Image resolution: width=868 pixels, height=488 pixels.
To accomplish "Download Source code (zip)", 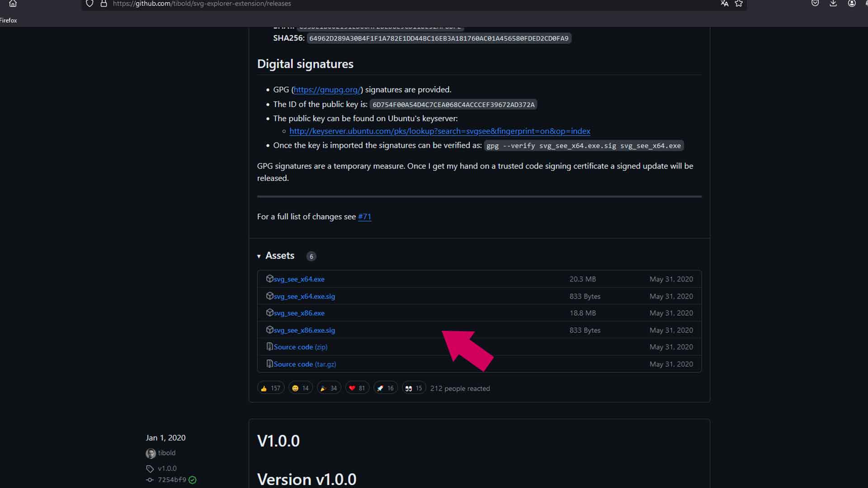I will click(301, 347).
